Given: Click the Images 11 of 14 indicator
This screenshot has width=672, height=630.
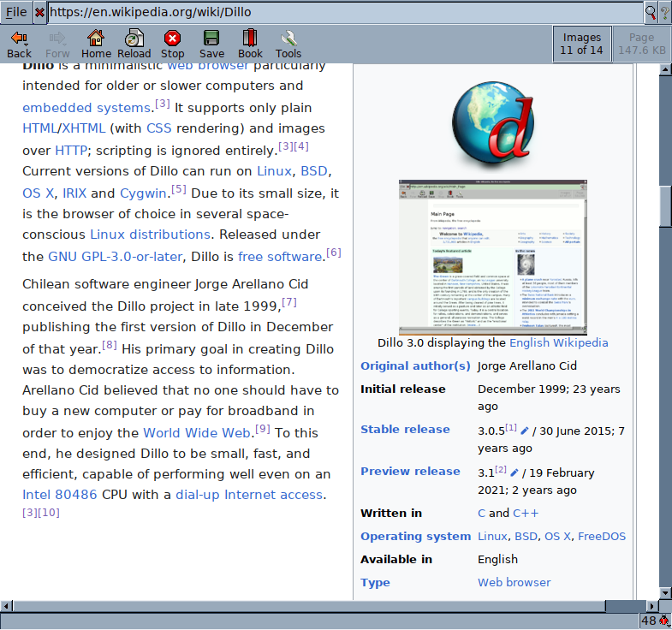Looking at the screenshot, I should 581,45.
